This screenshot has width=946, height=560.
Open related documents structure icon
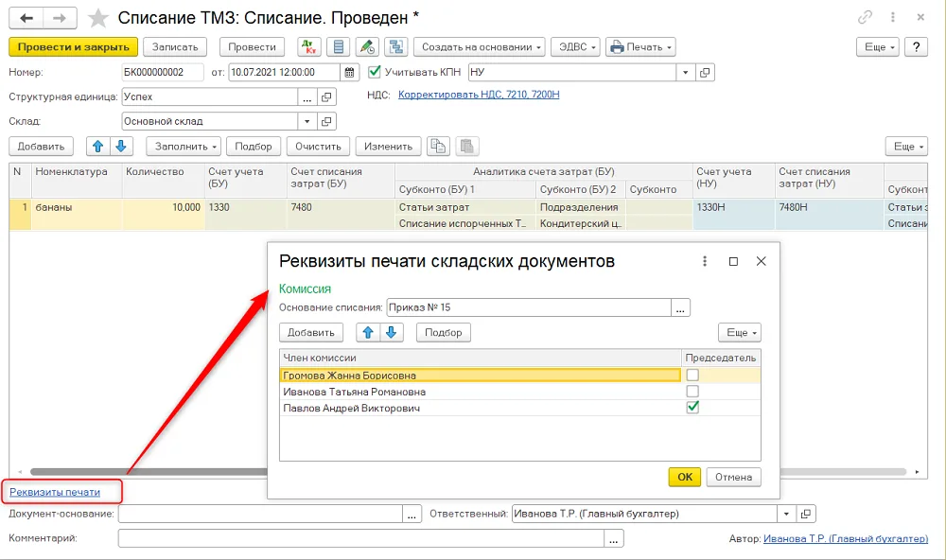(395, 46)
